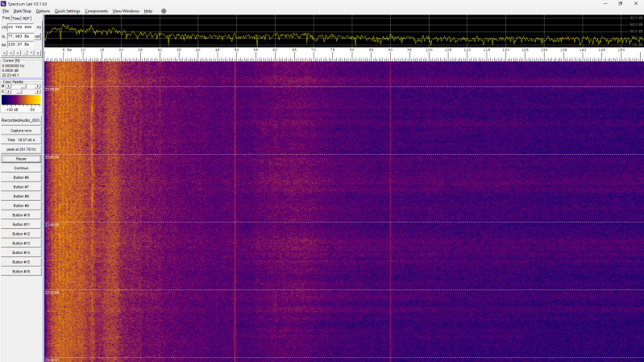Click the leftmost frequency shift arrow button
Image resolution: width=644 pixels, height=362 pixels.
5,53
